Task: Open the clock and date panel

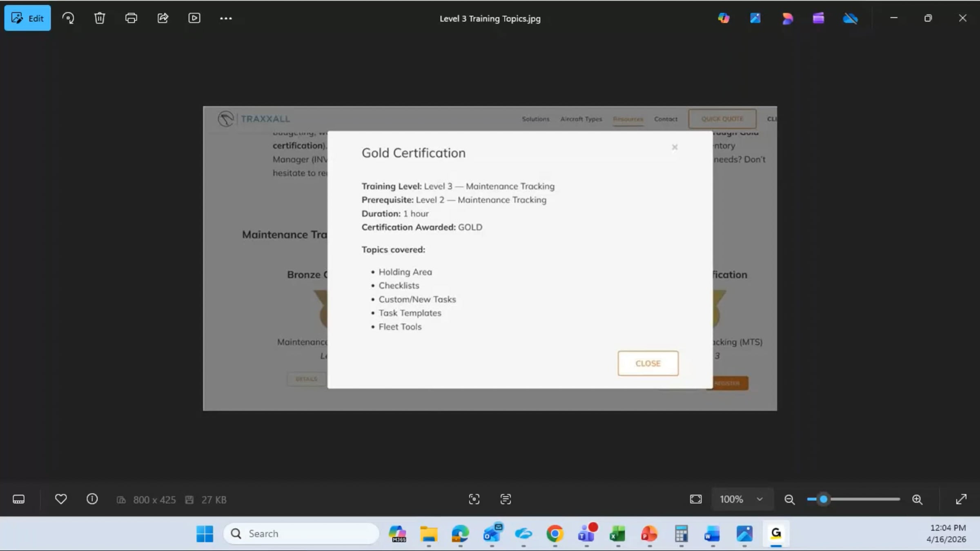Action: click(946, 533)
